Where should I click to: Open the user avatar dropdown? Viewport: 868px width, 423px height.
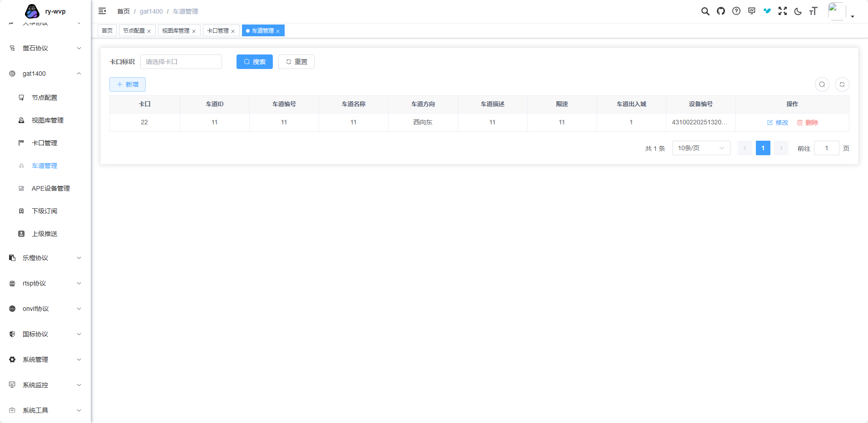point(840,12)
